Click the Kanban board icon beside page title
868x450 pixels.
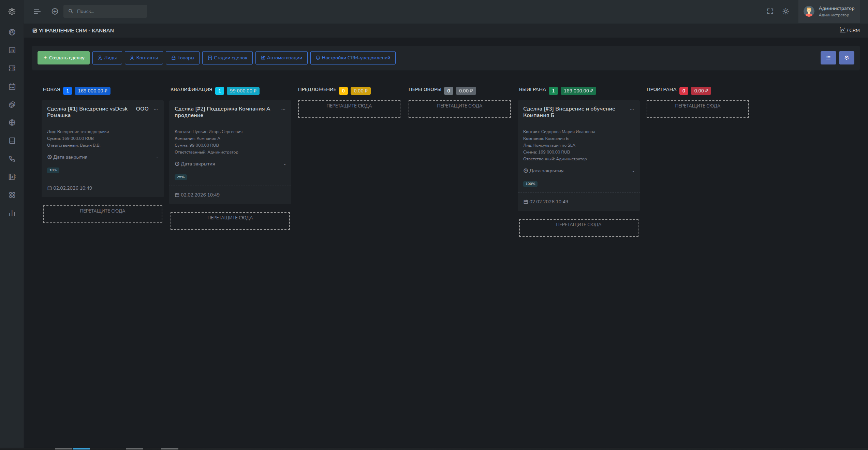coord(34,30)
